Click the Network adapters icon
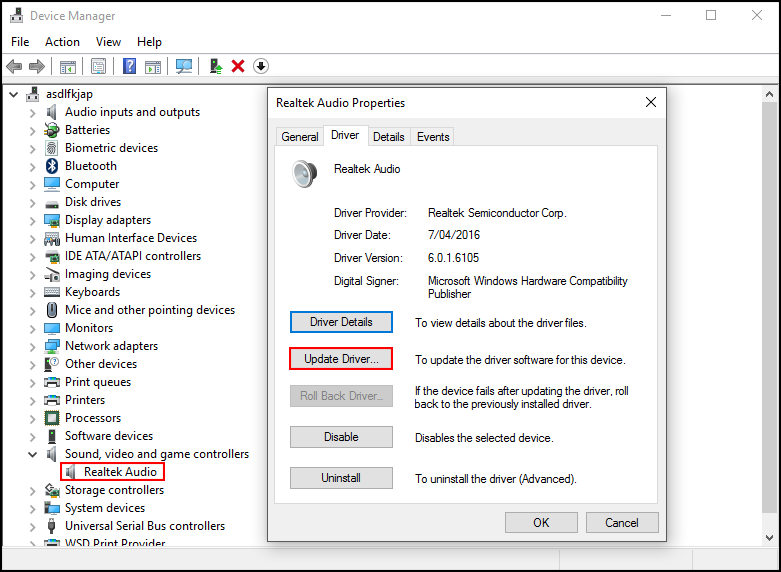Viewport: 781px width, 572px height. pos(52,346)
